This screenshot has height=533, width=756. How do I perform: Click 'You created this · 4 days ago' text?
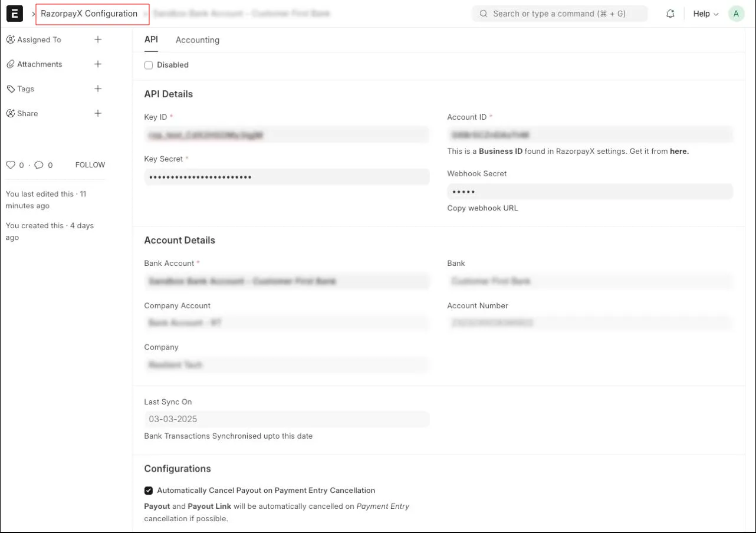[50, 232]
